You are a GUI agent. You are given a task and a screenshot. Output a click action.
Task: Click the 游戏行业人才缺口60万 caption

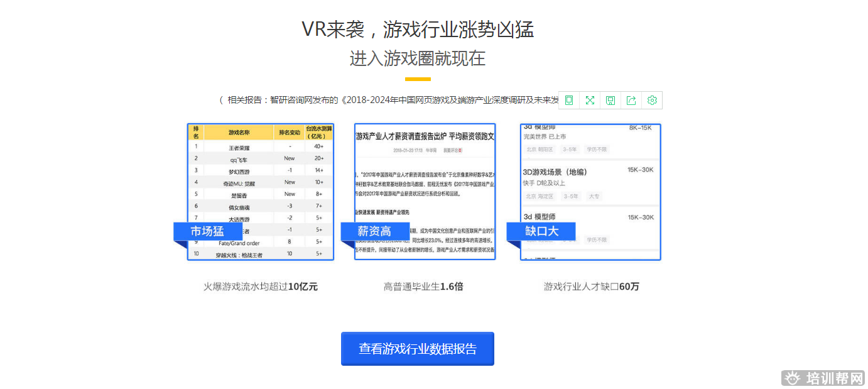coord(591,287)
